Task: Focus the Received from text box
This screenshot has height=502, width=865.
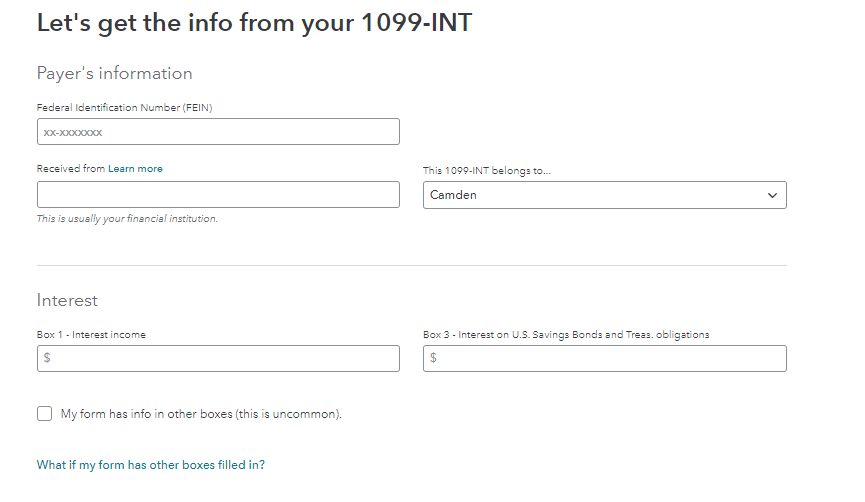Action: [x=218, y=194]
